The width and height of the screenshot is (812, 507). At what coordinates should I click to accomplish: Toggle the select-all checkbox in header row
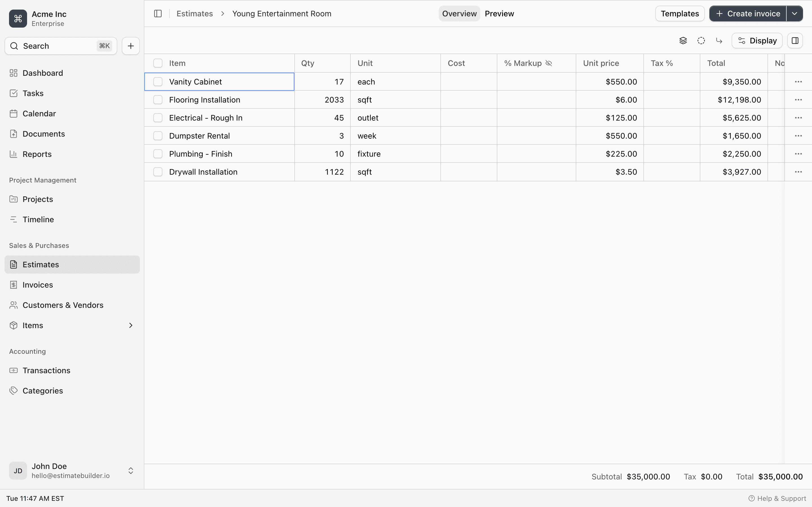(158, 63)
